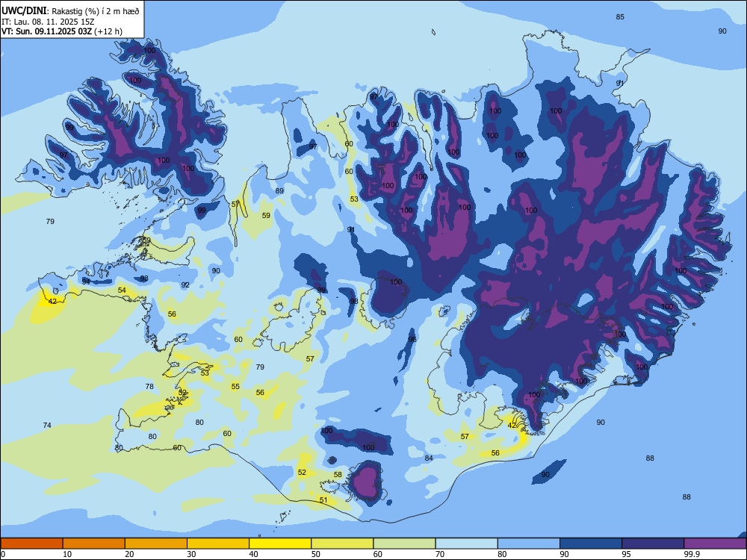Click the '89' humidity value on map
The image size is (747, 560).
[279, 191]
